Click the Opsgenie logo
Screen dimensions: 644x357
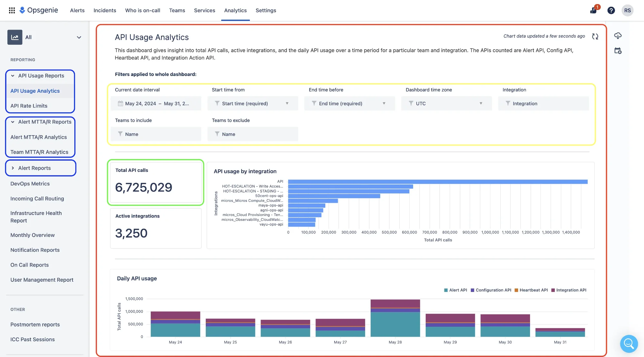pos(39,10)
